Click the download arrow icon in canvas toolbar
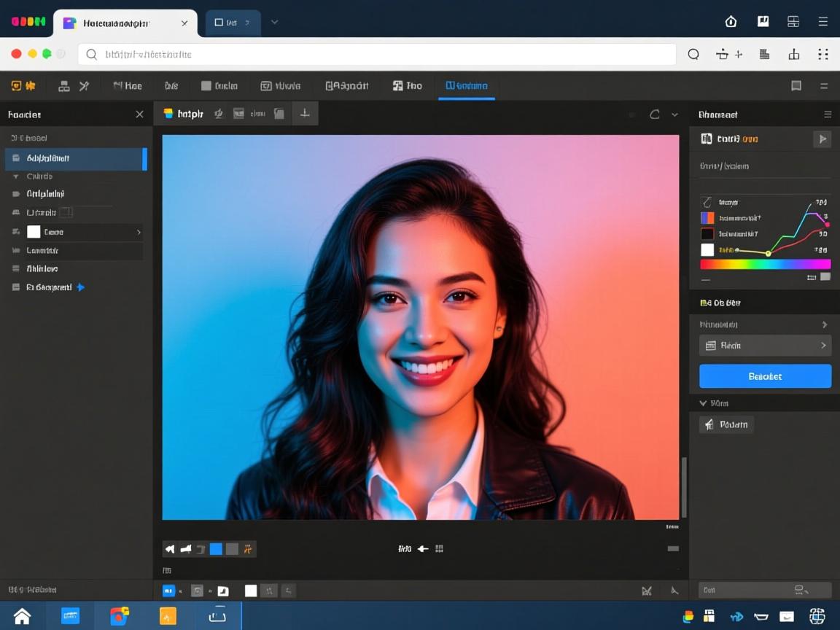Viewport: 840px width, 630px height. point(305,114)
